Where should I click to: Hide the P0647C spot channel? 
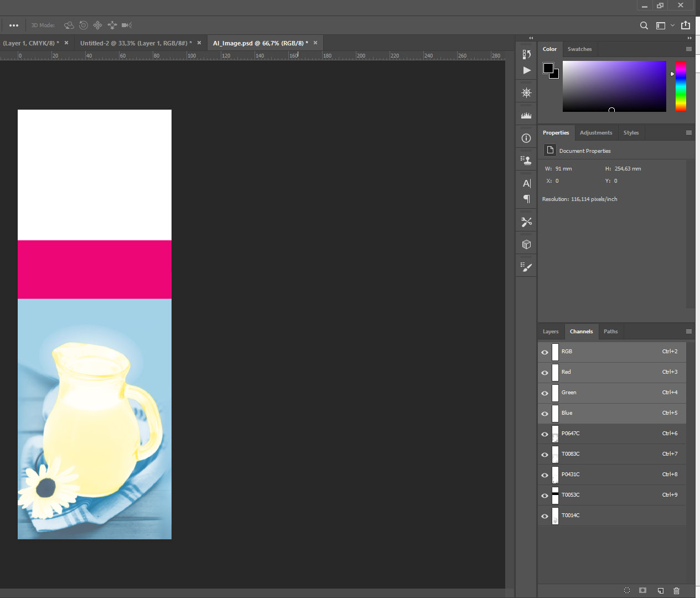(545, 434)
